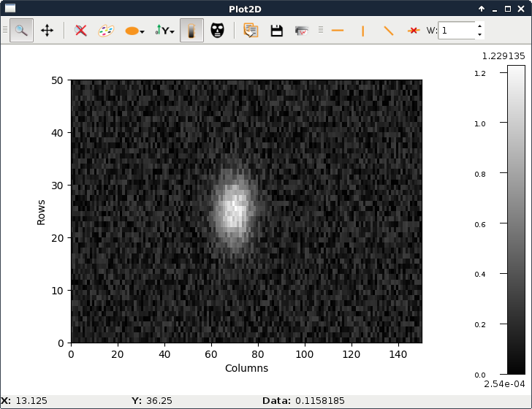The height and width of the screenshot is (409, 532).
Task: Activate the pan mode tool
Action: [x=47, y=31]
